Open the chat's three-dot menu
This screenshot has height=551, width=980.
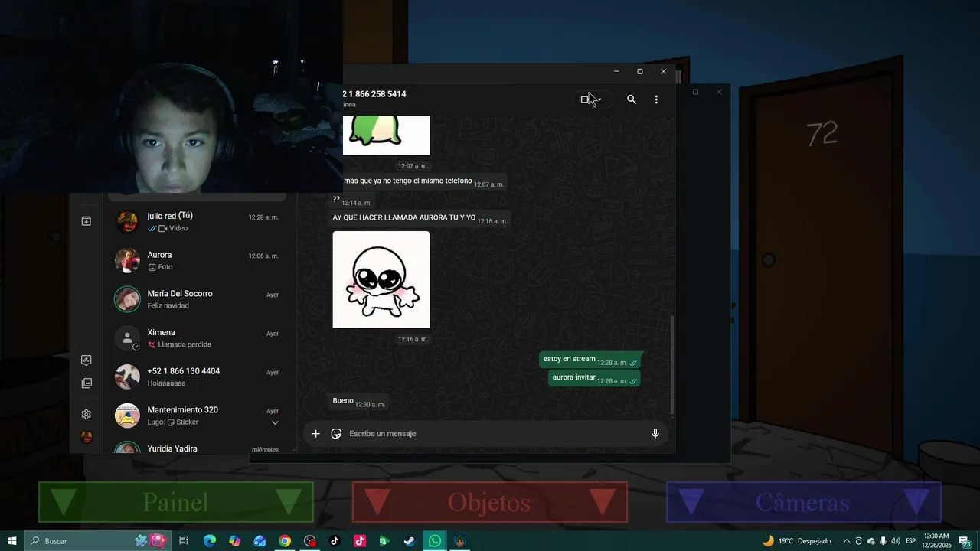tap(656, 99)
